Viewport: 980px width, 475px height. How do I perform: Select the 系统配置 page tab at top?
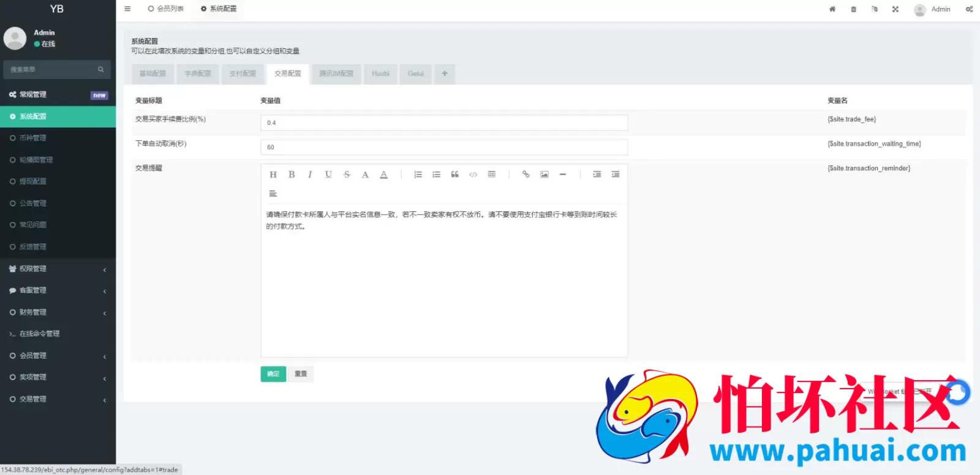tap(219, 9)
